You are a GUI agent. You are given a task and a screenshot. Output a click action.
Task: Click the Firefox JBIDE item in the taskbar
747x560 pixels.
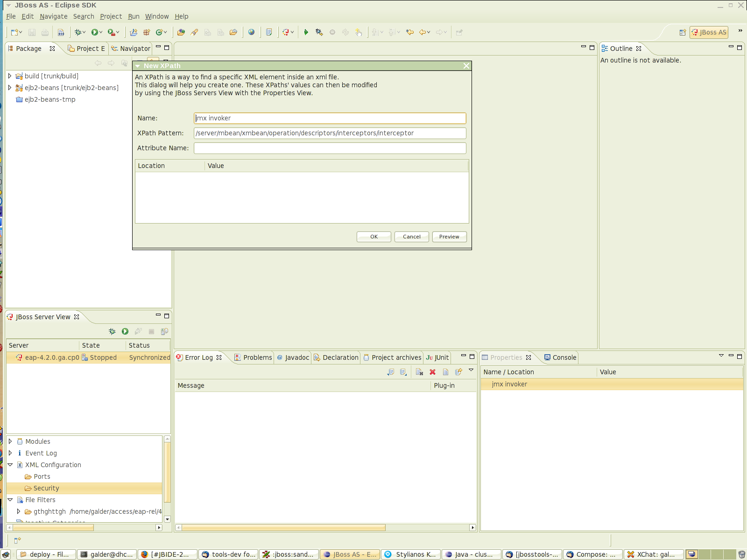point(166,554)
